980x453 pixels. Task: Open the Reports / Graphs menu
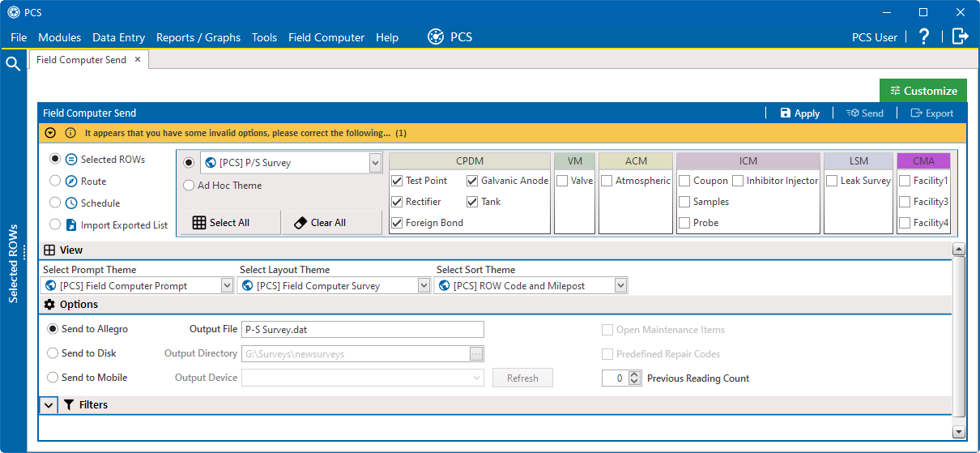click(x=198, y=37)
